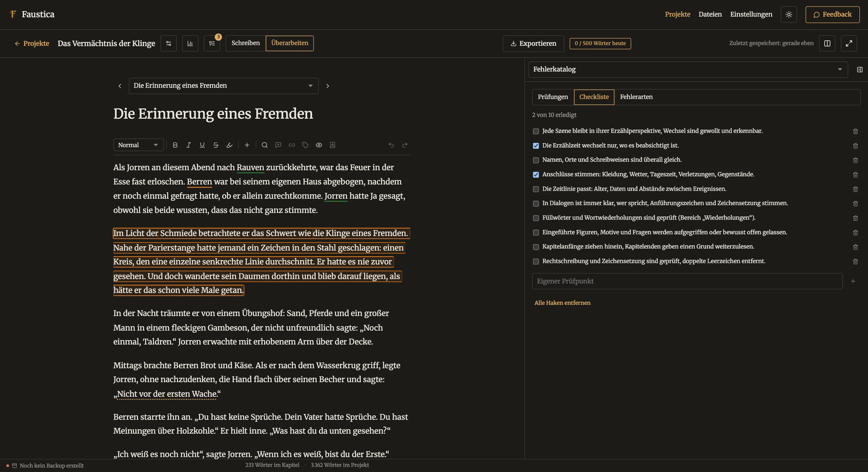868x472 pixels.
Task: Open the Fehlerkatalog panel dropdown
Action: (x=688, y=70)
